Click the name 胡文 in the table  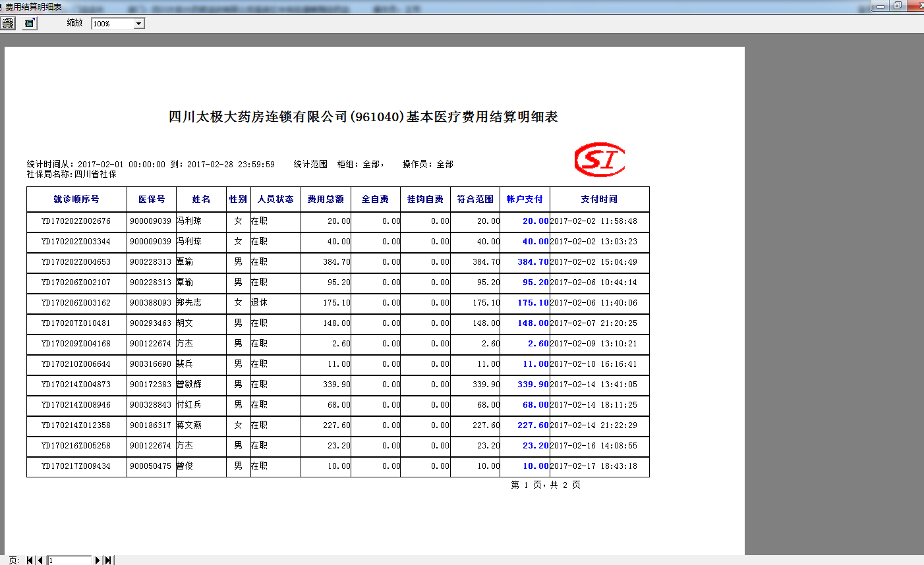[185, 323]
